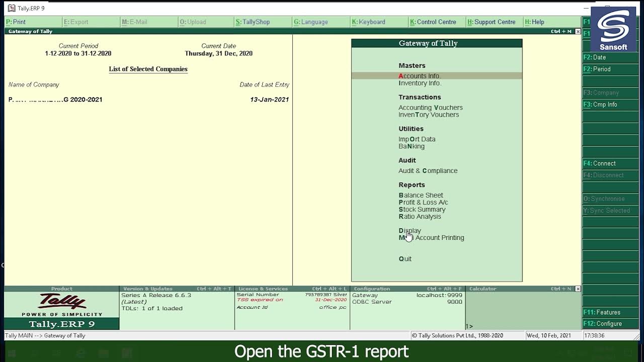
Task: Click F4 Connect sidebar button
Action: (x=610, y=163)
